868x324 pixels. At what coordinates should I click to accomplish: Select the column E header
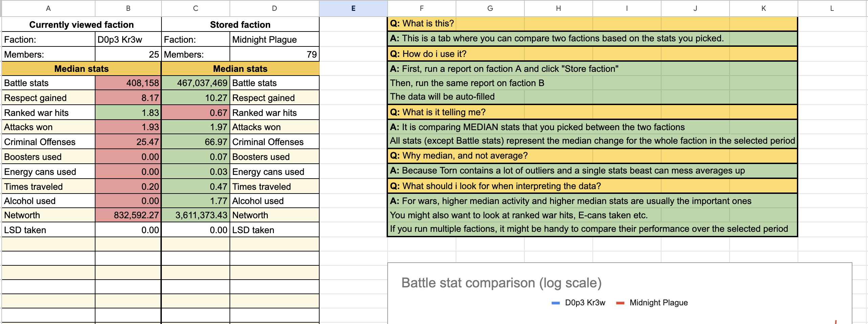[x=353, y=8]
